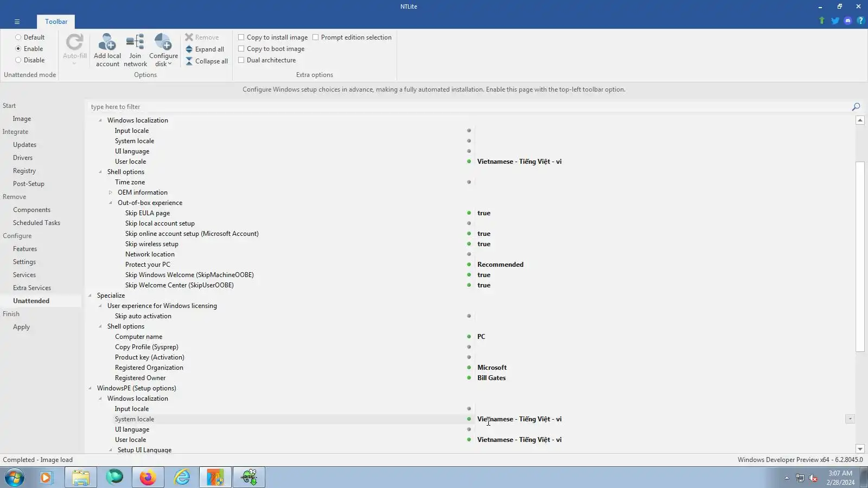Collapse WindowsPE (Setup options) section
Image resolution: width=868 pixels, height=488 pixels.
click(90, 388)
